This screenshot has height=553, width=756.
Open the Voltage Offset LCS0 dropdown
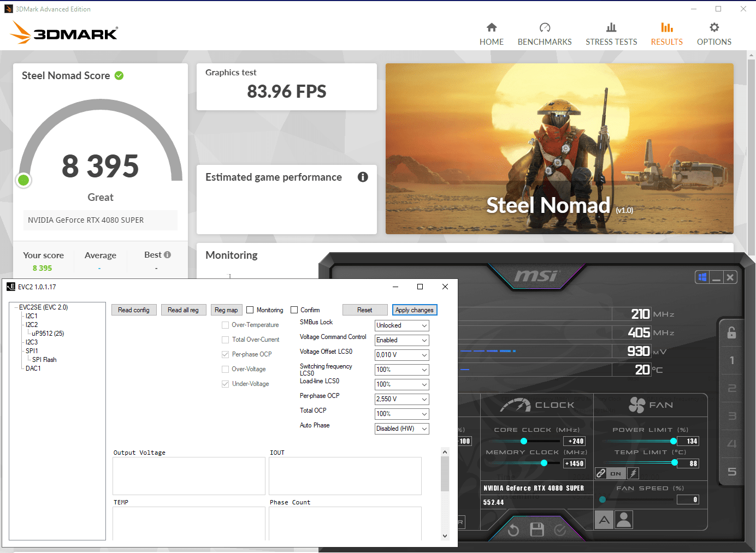point(402,355)
